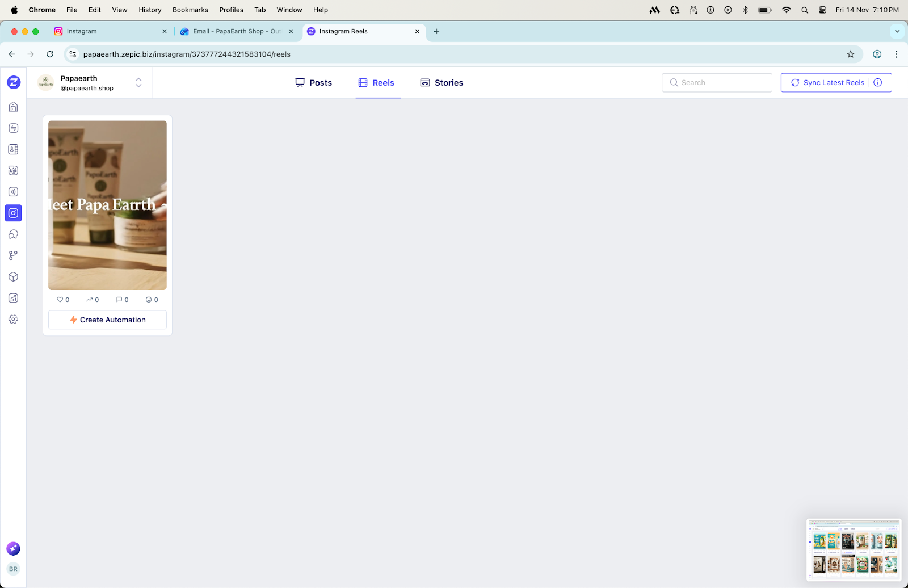
Task: Open macOS Spotlight search
Action: (x=805, y=10)
